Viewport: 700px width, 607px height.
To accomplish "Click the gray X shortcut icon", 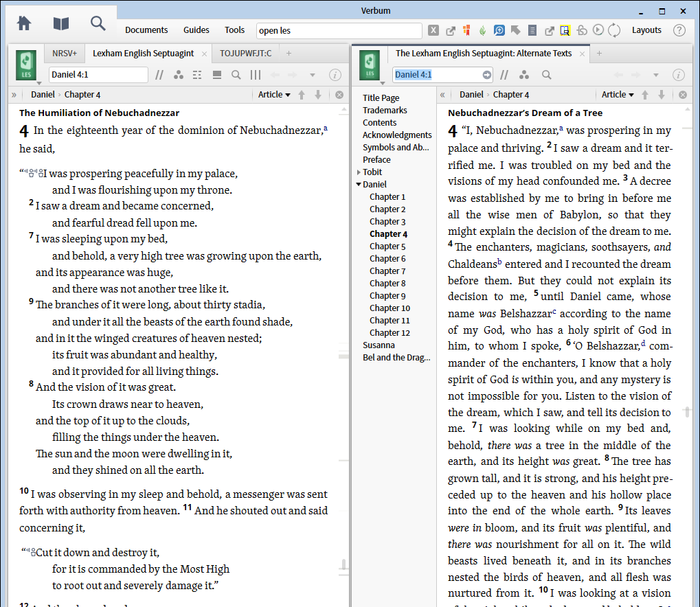I will point(433,30).
